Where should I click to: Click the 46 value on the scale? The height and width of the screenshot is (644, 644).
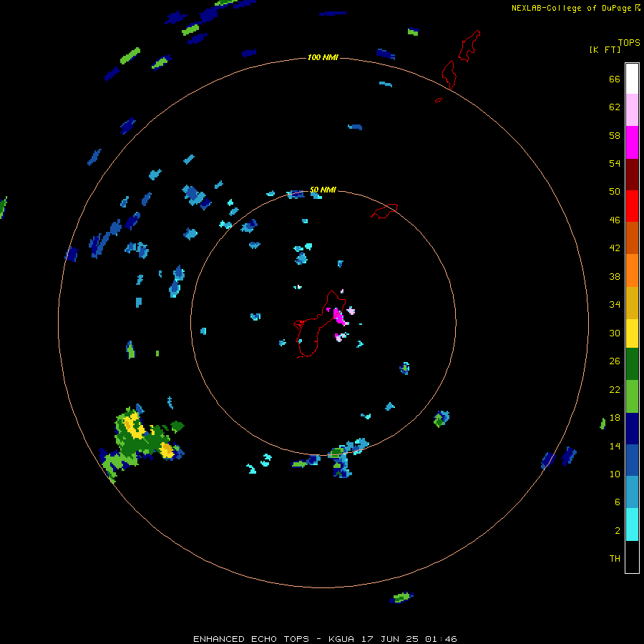pyautogui.click(x=615, y=220)
